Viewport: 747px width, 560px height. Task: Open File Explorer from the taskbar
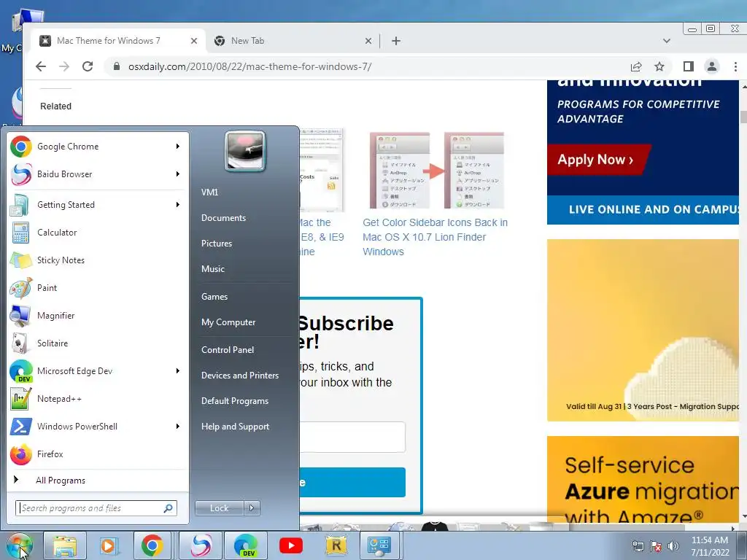pyautogui.click(x=65, y=545)
